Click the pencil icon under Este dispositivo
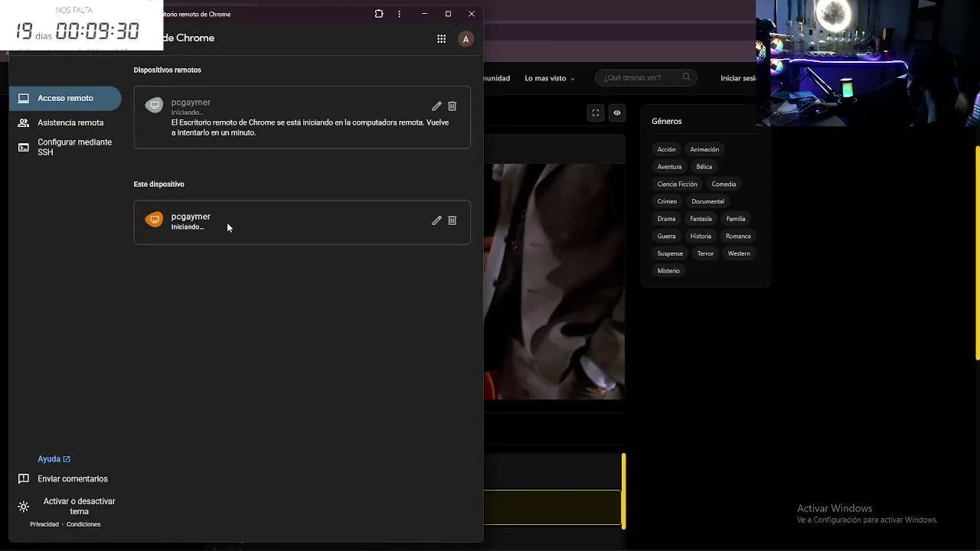This screenshot has height=551, width=980. [436, 220]
